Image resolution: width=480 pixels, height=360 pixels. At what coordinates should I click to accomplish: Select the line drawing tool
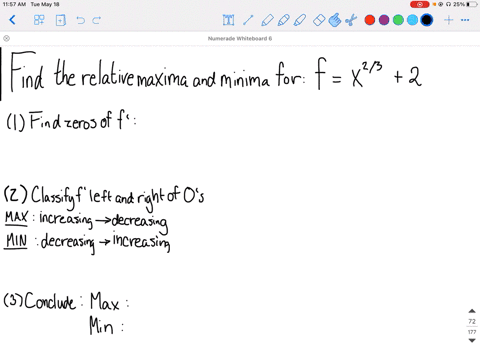pos(248,20)
